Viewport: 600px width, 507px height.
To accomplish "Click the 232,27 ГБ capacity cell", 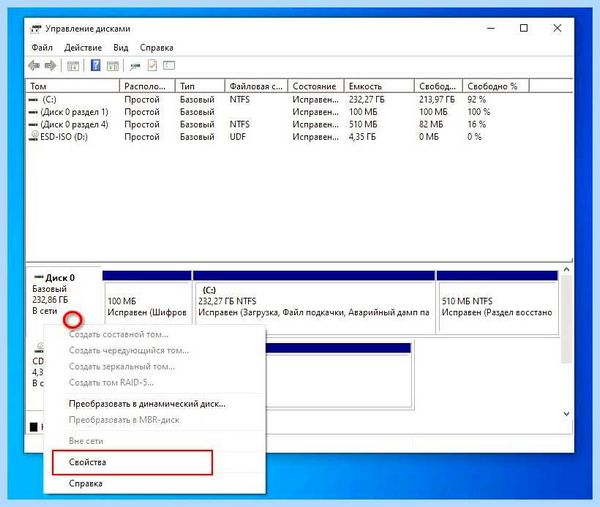I will [x=367, y=99].
